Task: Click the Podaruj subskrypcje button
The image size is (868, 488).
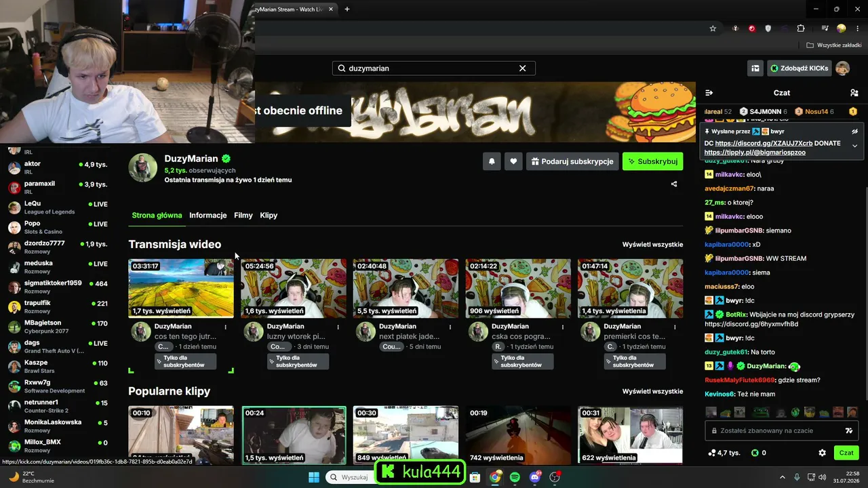Action: tap(572, 161)
